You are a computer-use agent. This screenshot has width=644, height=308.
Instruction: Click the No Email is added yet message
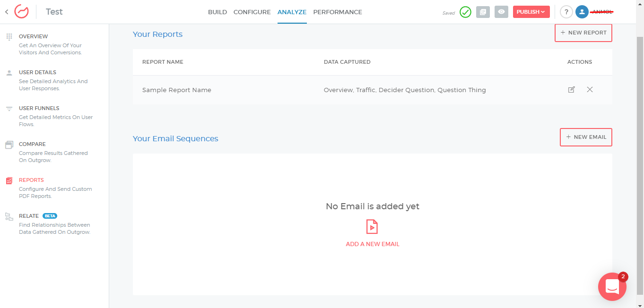tap(373, 206)
